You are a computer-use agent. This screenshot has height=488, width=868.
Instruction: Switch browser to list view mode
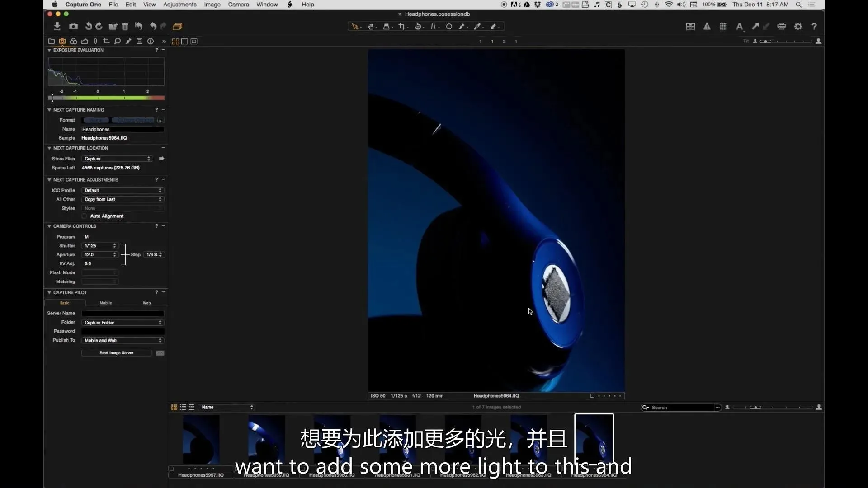[x=183, y=407]
